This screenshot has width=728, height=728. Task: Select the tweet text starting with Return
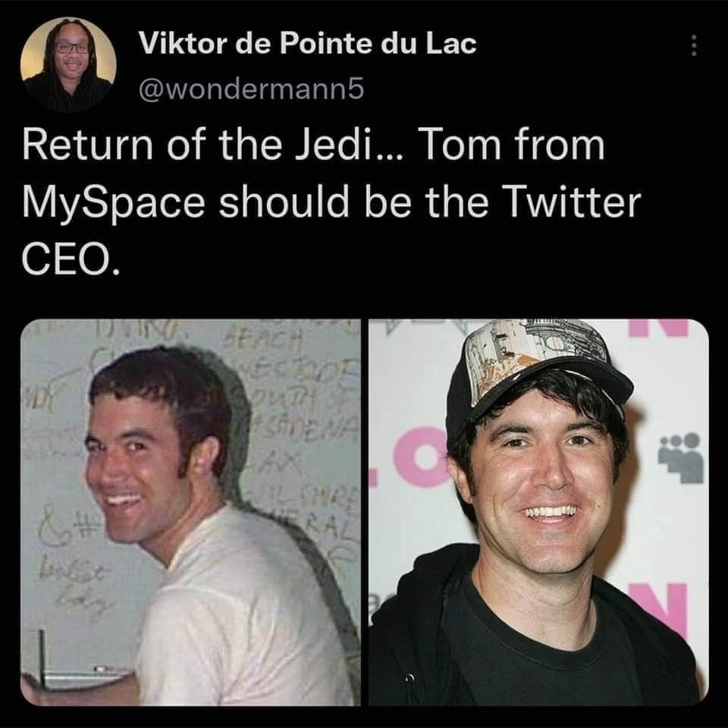[x=331, y=202]
